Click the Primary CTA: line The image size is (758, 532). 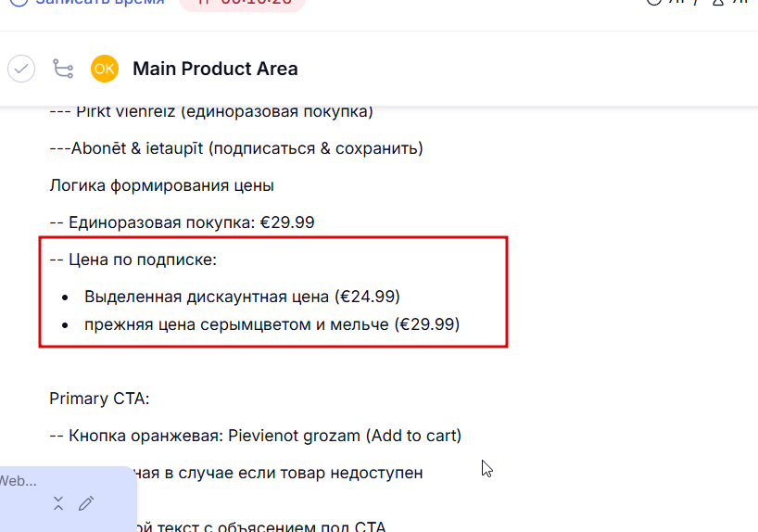pyautogui.click(x=99, y=399)
